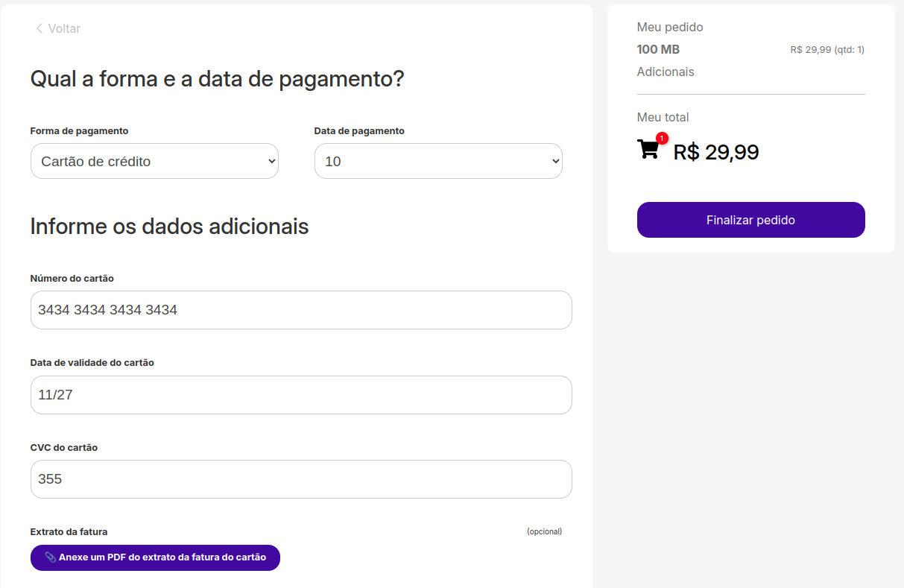Click the shopping cart icon
904x588 pixels.
[x=648, y=149]
